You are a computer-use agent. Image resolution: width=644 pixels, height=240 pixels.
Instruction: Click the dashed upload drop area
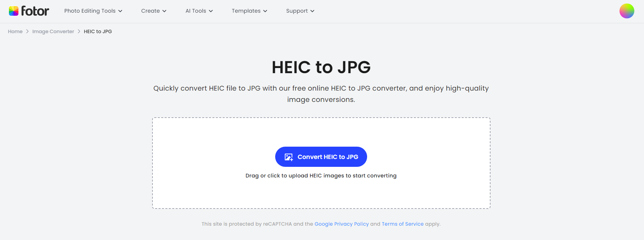(x=321, y=163)
